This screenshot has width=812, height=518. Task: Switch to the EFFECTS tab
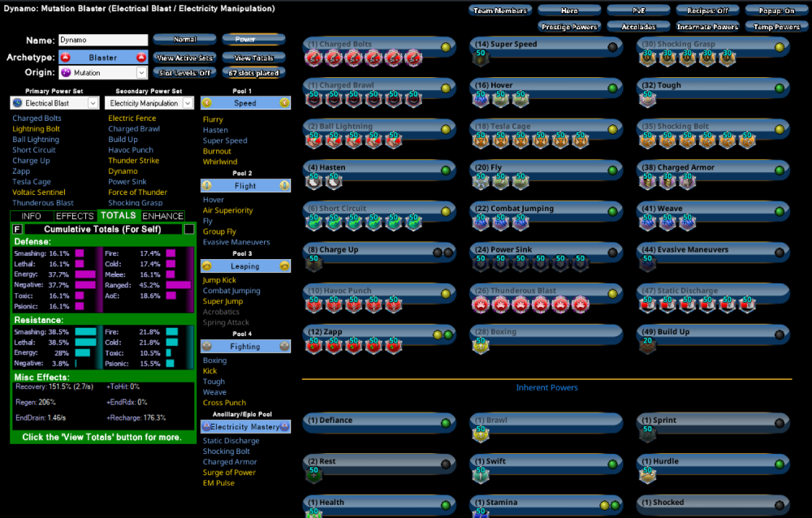point(74,215)
